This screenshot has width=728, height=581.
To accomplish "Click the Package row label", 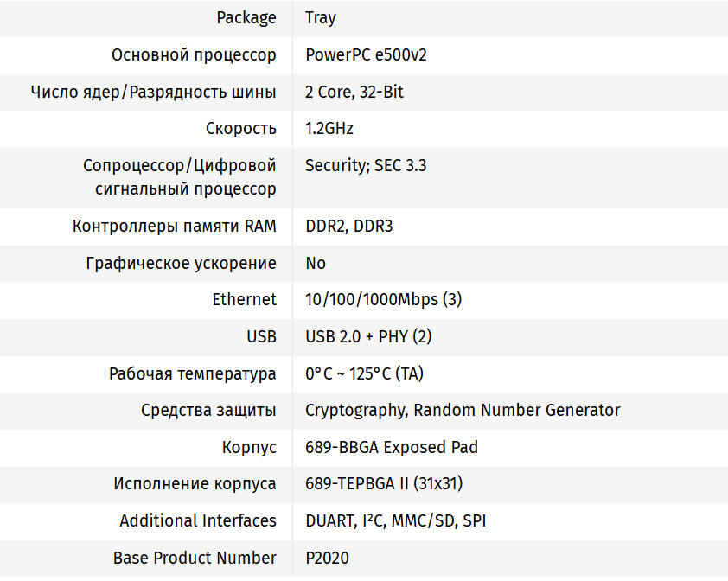I will 246,18.
